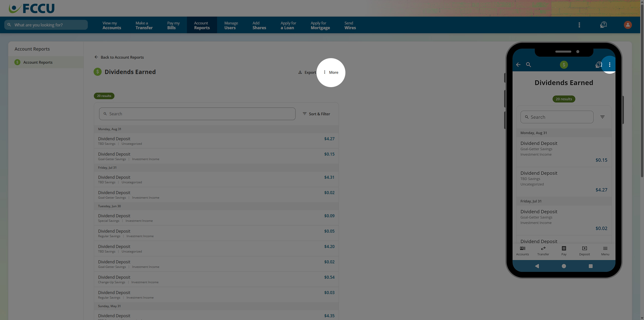Open Send Wires menu
The image size is (644, 320).
click(350, 25)
